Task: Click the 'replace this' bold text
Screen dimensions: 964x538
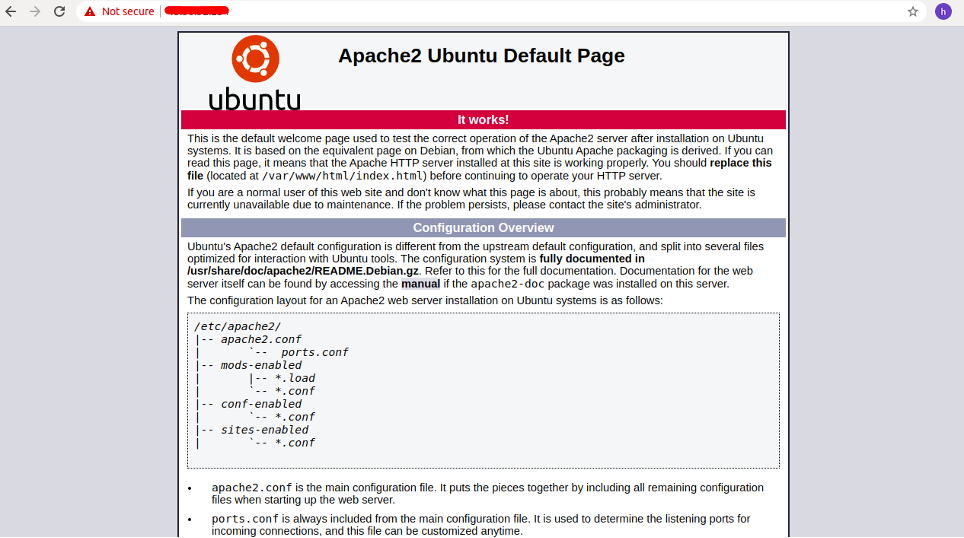Action: tap(741, 163)
